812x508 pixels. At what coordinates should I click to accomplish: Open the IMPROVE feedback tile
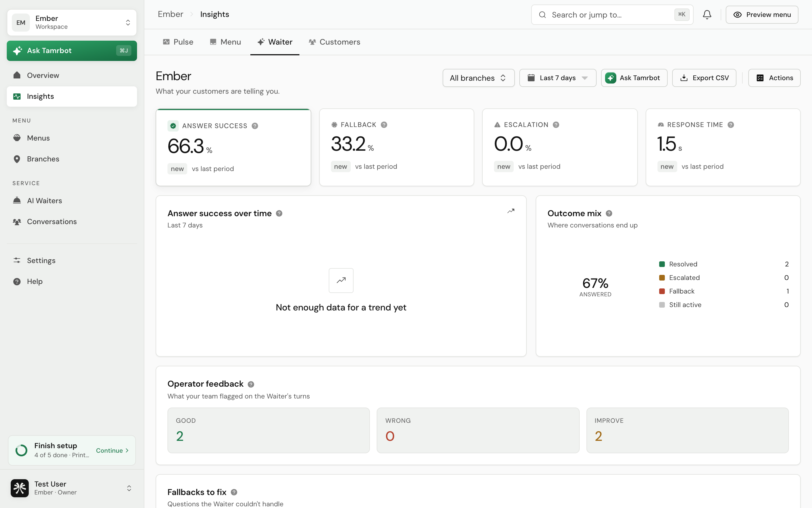pyautogui.click(x=687, y=430)
